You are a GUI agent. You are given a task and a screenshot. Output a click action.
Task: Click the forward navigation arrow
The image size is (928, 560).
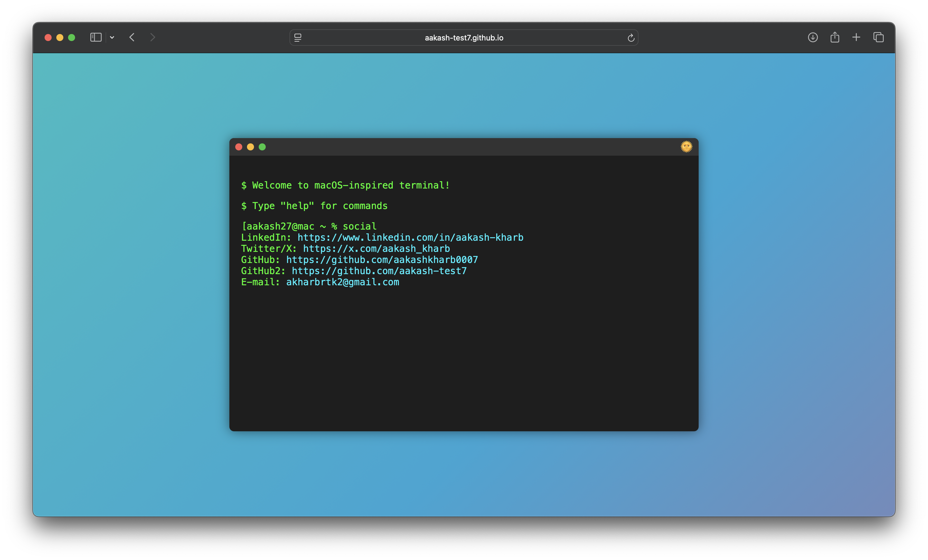153,37
